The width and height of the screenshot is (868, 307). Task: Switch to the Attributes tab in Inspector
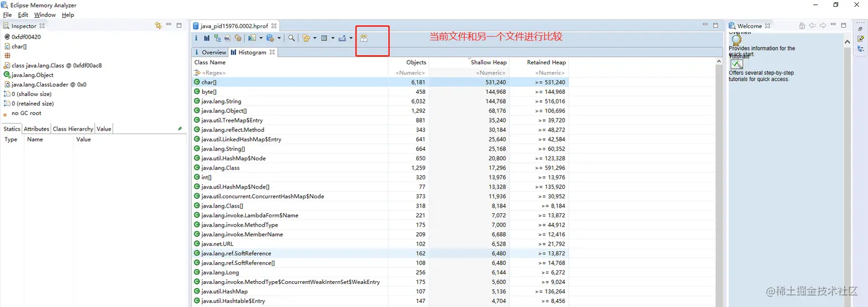(36, 129)
